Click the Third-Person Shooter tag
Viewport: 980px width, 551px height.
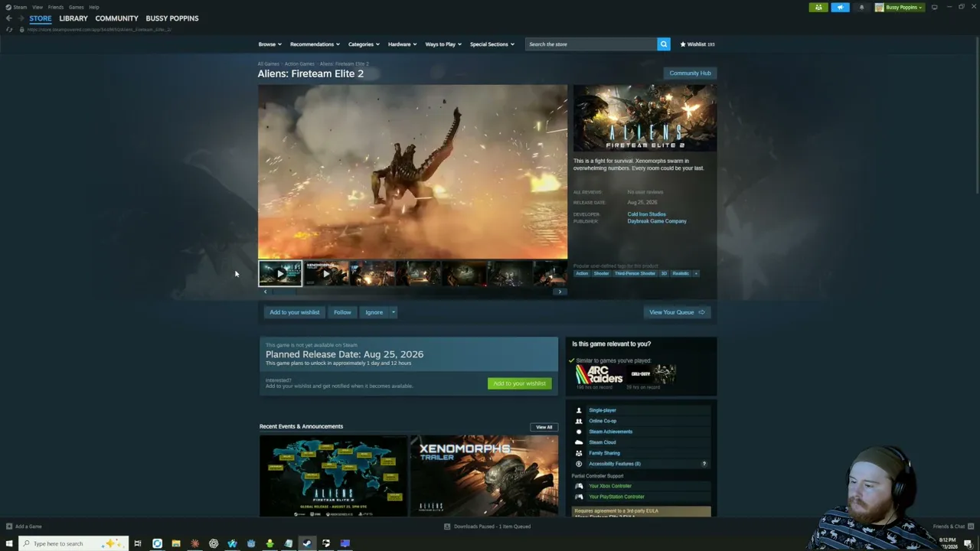(x=635, y=273)
